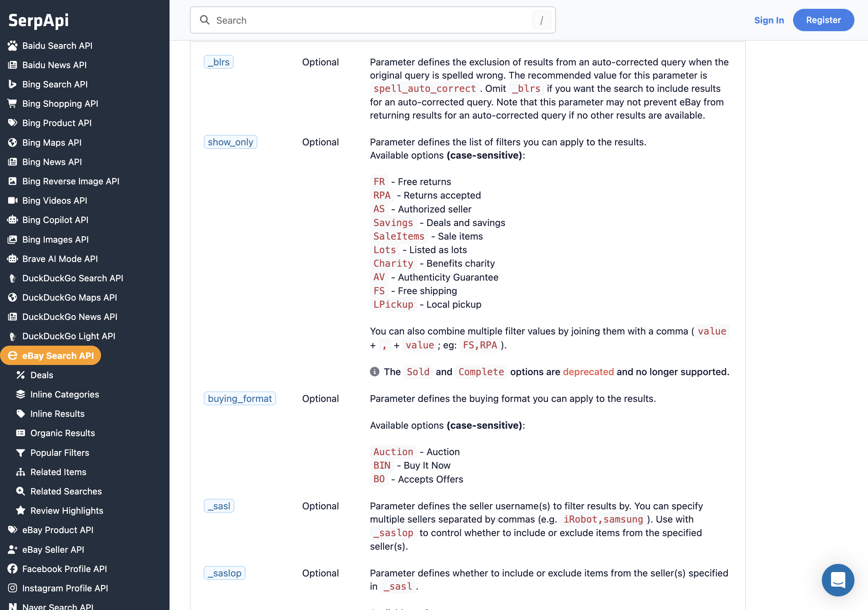
Task: Click the Bing Maps globe icon
Action: [13, 142]
